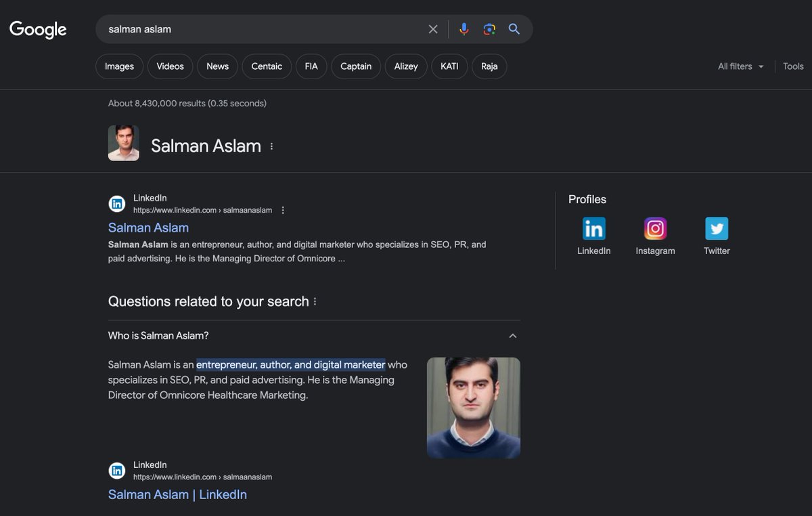Screen dimensions: 812x516
Task: Filter results by News
Action: coord(217,66)
